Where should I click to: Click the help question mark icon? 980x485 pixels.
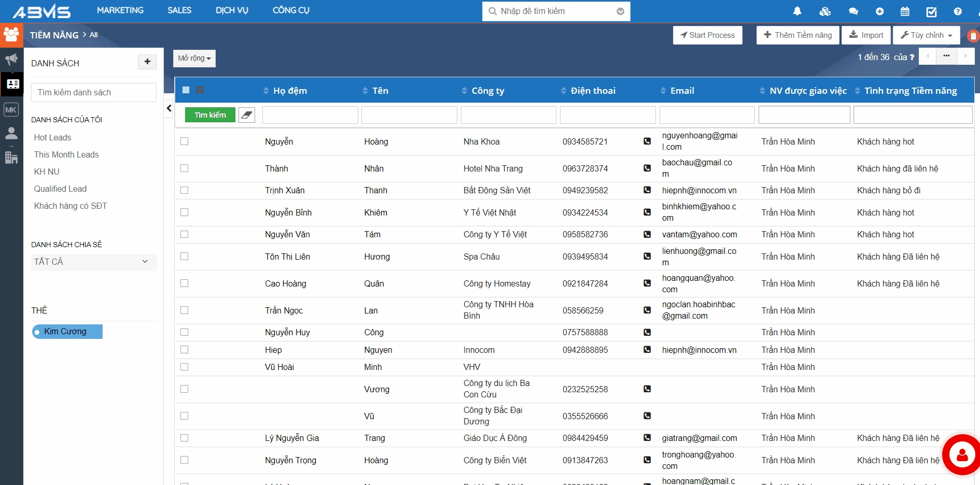point(957,11)
